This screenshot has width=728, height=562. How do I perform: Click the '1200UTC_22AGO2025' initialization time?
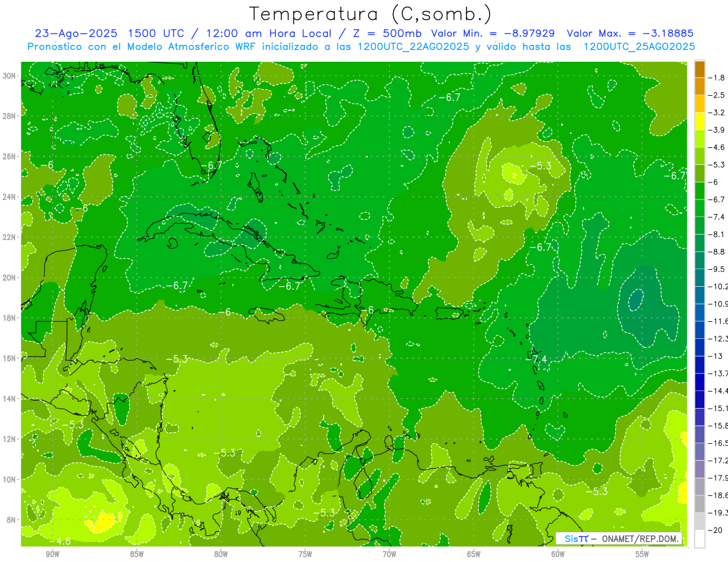point(412,47)
